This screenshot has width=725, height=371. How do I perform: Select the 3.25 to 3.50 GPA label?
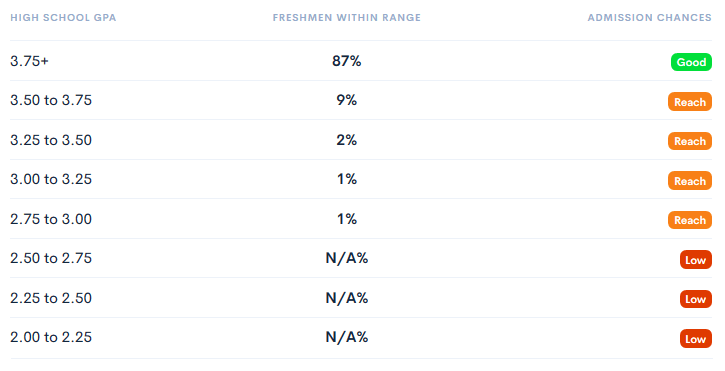(x=51, y=140)
